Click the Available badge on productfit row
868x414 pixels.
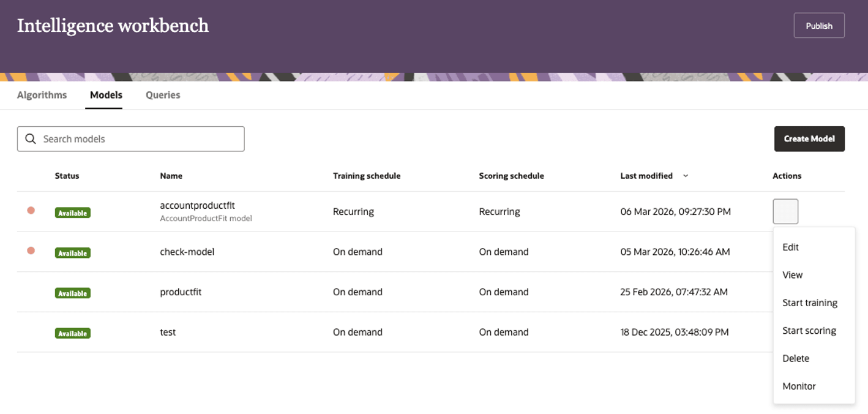click(x=72, y=293)
